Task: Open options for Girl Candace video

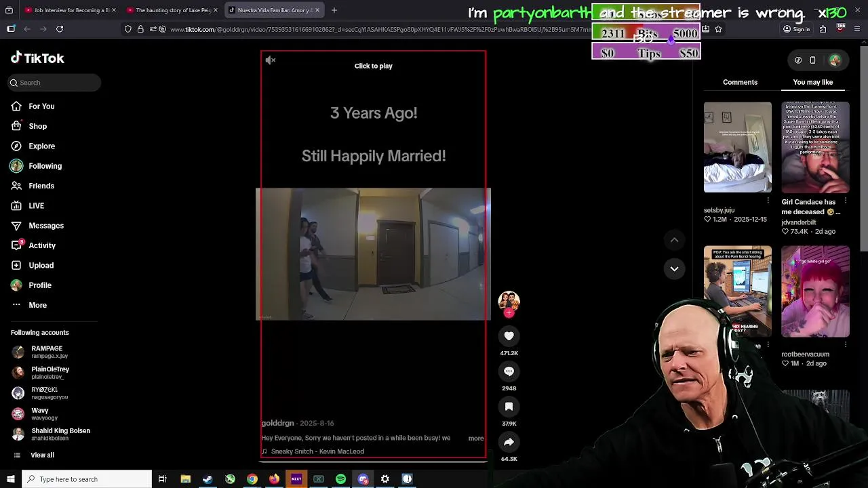Action: coord(846,201)
